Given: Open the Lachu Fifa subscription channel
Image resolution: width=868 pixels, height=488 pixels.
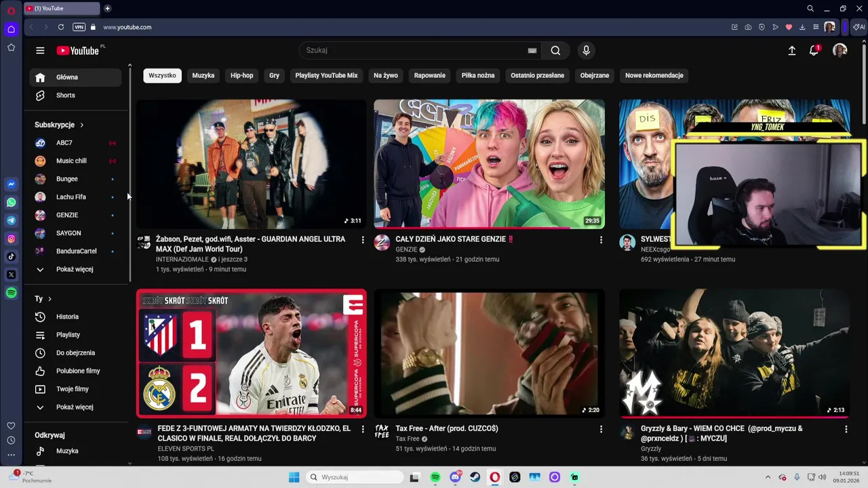Looking at the screenshot, I should (76, 197).
